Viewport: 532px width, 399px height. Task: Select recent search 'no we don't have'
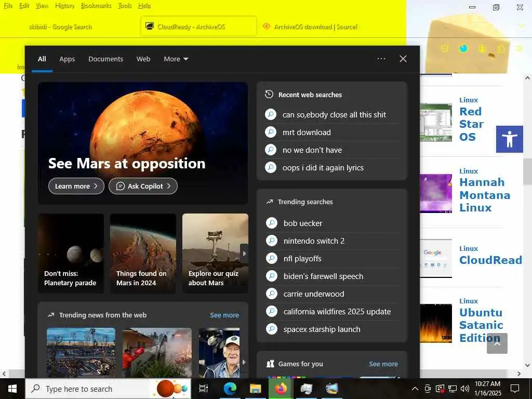pos(332,150)
